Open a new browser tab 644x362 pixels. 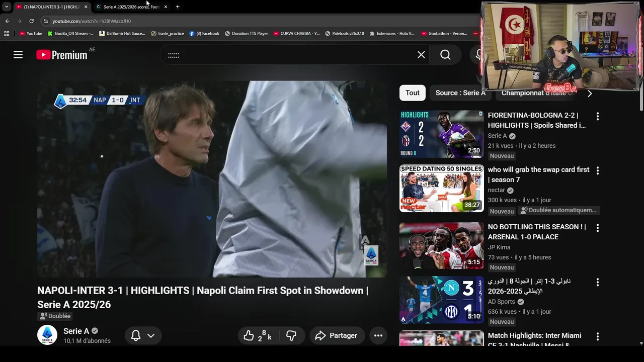[178, 7]
